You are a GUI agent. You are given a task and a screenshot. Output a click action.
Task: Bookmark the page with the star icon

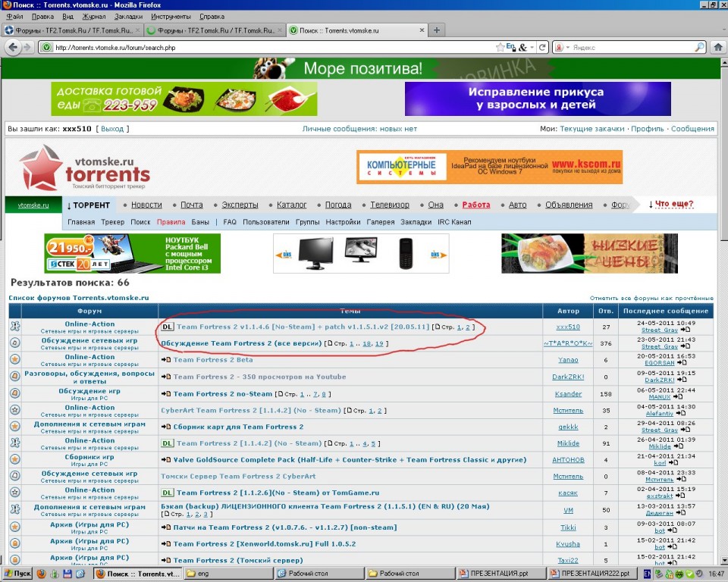pos(500,47)
